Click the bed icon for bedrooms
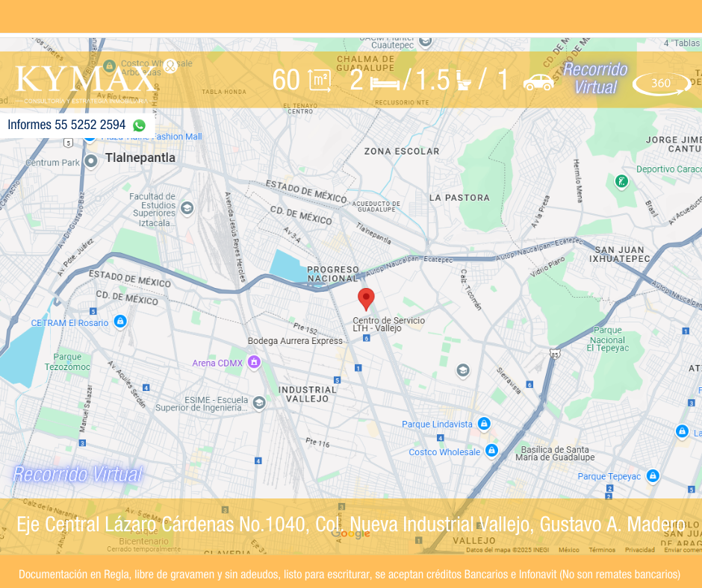702x588 pixels. click(385, 84)
